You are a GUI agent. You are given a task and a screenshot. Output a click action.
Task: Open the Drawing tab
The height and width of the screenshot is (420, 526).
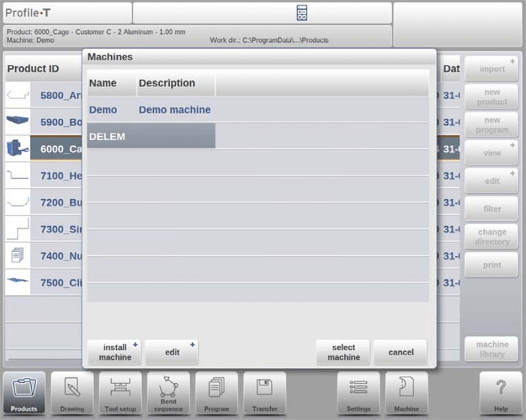tap(72, 393)
